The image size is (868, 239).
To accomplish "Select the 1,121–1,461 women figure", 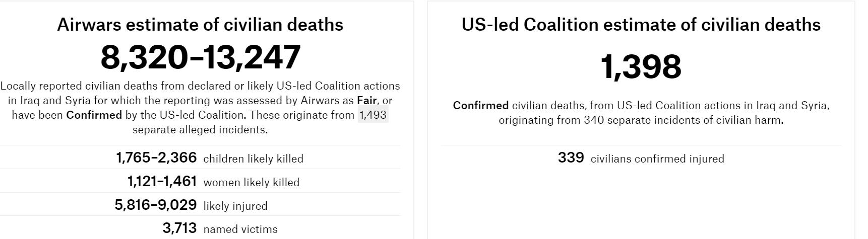I will click(x=162, y=182).
